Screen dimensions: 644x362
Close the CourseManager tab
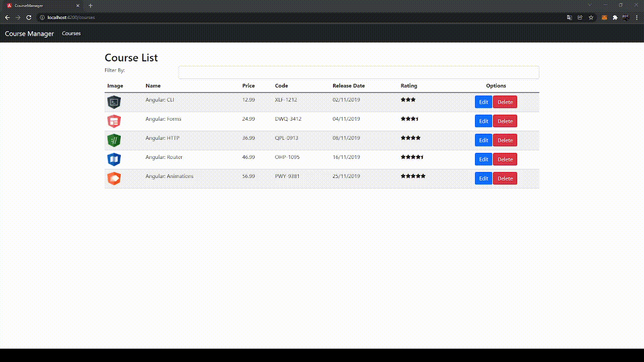tap(78, 6)
